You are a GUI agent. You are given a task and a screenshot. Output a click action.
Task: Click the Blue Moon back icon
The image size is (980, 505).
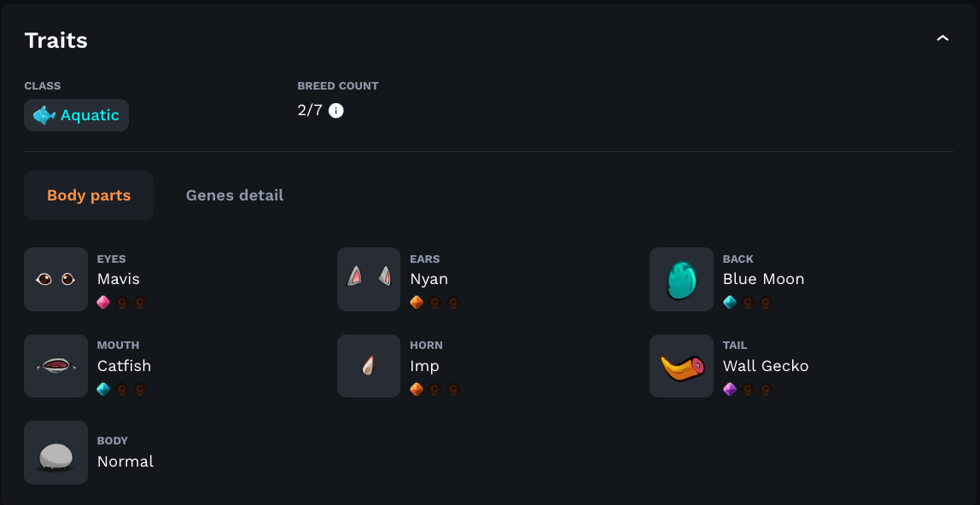point(681,279)
